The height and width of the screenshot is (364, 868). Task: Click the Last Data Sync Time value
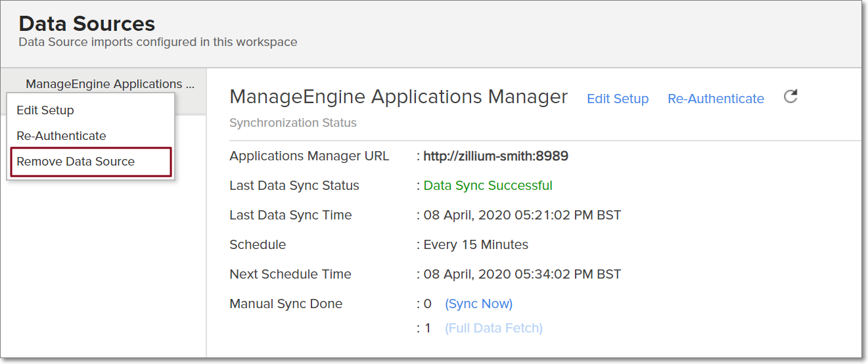click(x=522, y=215)
